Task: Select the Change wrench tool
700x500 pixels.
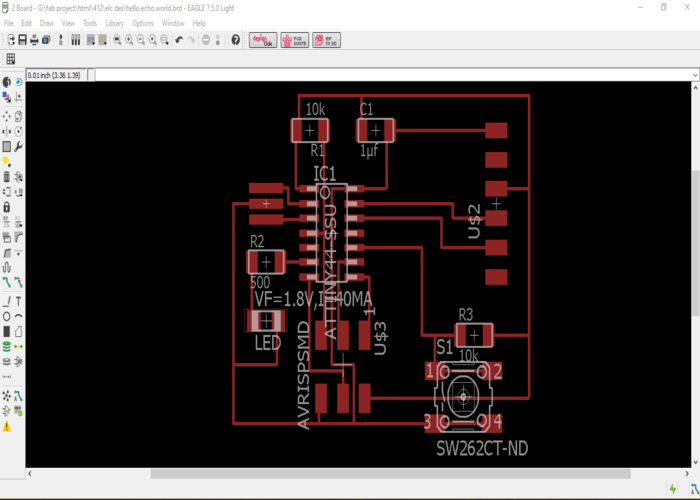Action: [18, 146]
